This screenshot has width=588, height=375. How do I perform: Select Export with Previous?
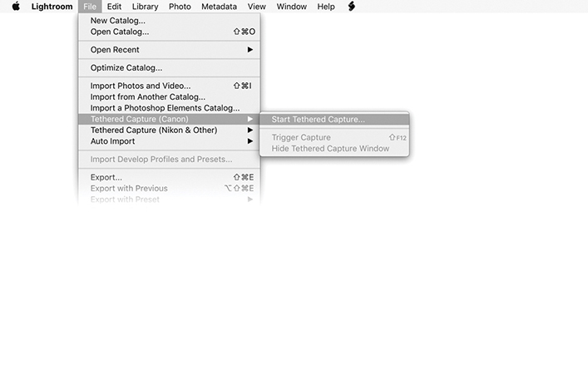[x=169, y=188]
